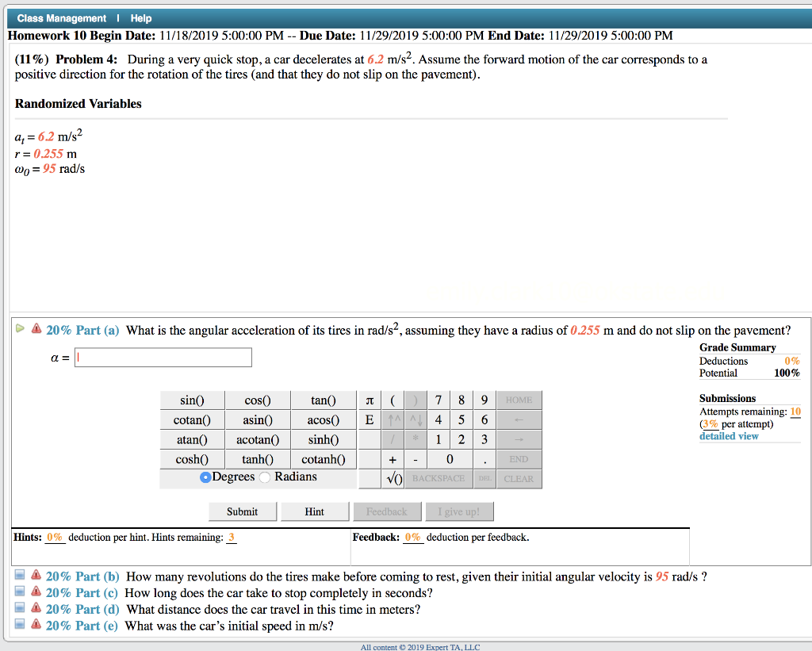
Task: Click the square root √() key
Action: tap(394, 478)
